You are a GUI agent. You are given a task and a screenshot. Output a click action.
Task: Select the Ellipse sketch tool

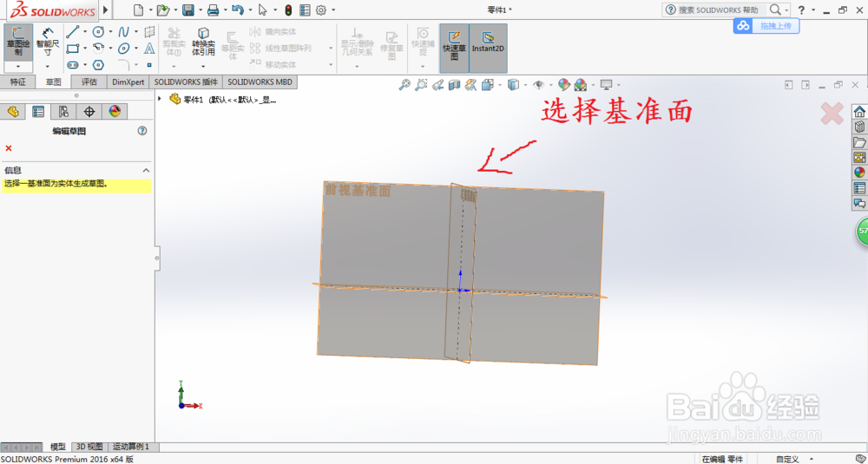tap(123, 49)
